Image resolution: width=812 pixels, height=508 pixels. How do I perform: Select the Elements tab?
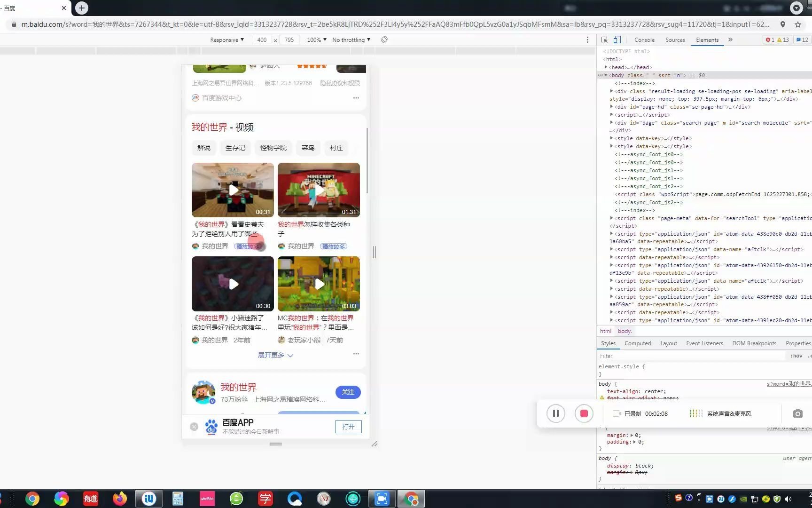click(x=707, y=40)
